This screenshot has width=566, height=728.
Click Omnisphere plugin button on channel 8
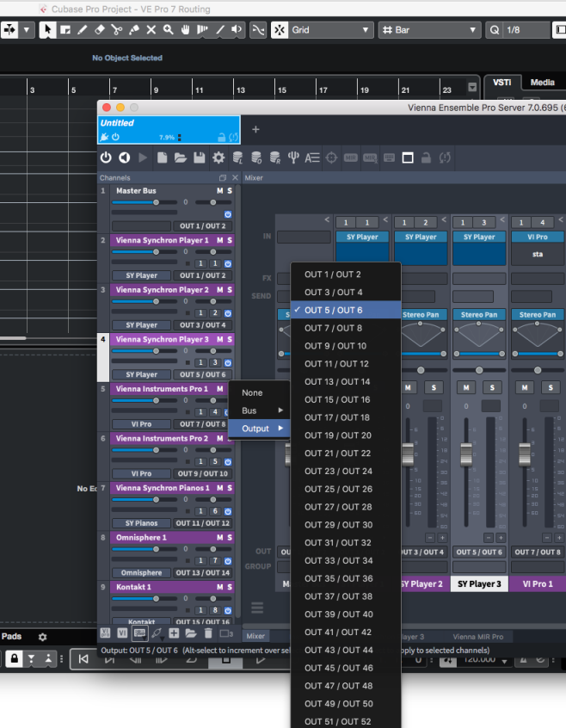coord(141,573)
